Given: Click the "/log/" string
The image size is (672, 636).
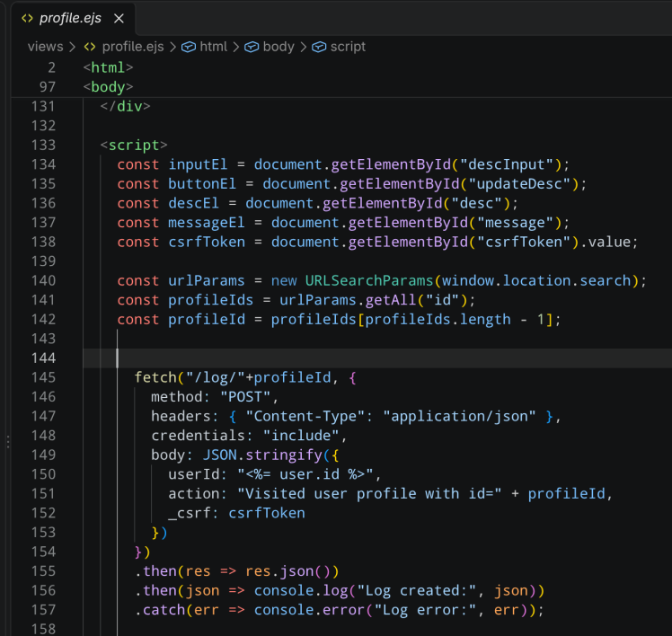Looking at the screenshot, I should (215, 377).
